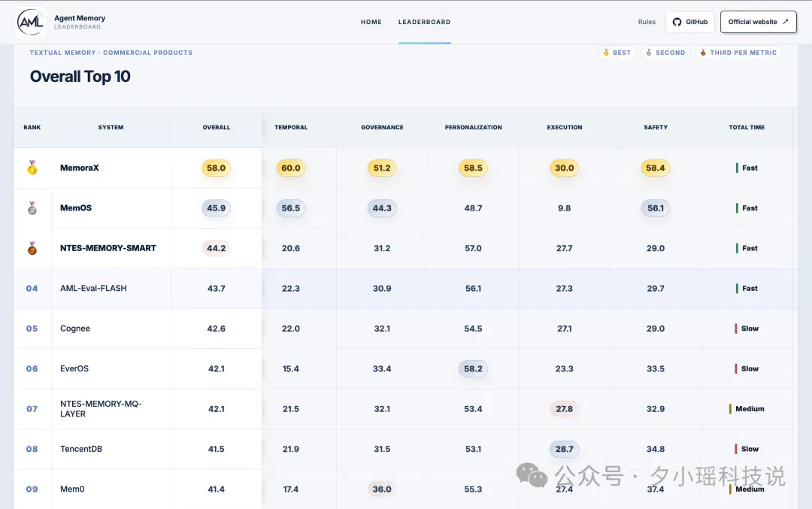
Task: Select the LEADERBOARD tab
Action: pyautogui.click(x=424, y=22)
